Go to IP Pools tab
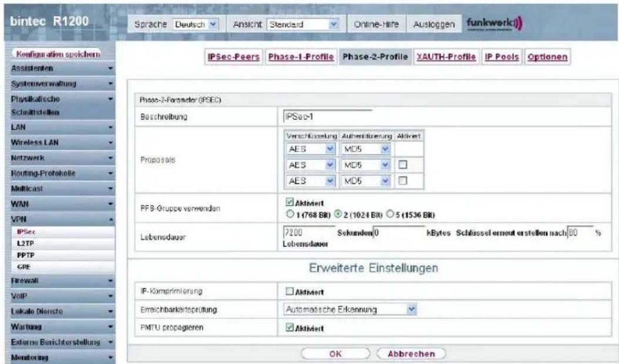Viewport: 619px width, 364px height. (502, 57)
